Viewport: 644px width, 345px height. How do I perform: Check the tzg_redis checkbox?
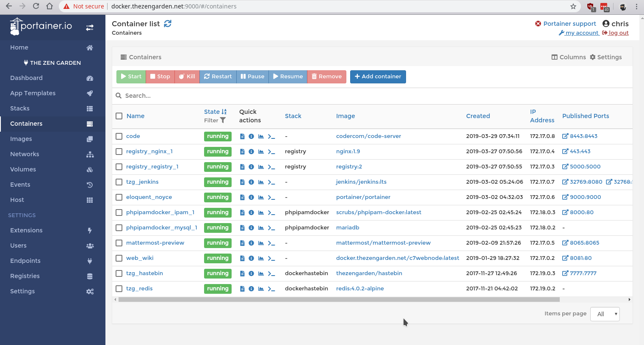(x=119, y=289)
